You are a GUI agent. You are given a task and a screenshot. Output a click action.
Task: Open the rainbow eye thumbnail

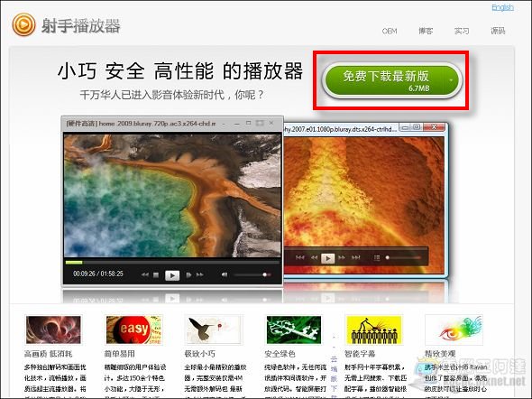(x=454, y=329)
